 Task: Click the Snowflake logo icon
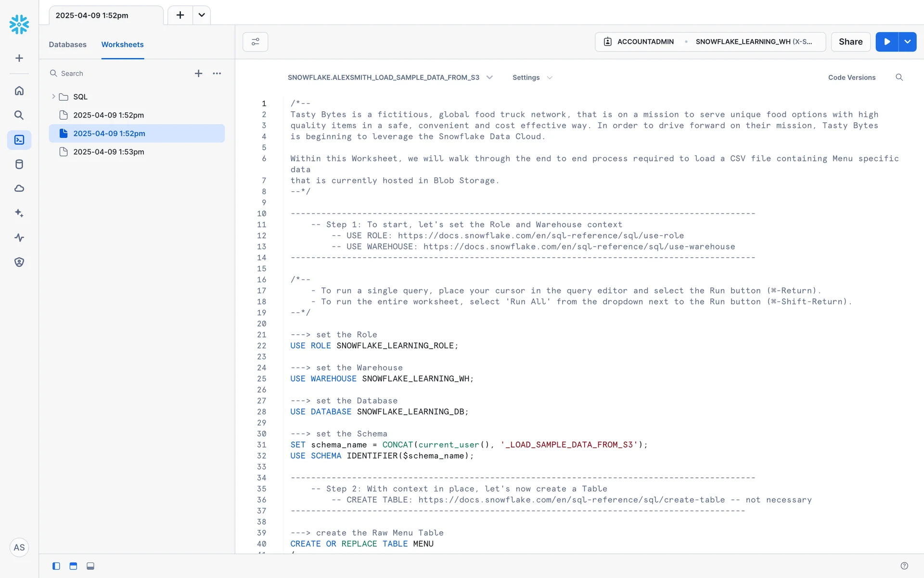(x=19, y=24)
